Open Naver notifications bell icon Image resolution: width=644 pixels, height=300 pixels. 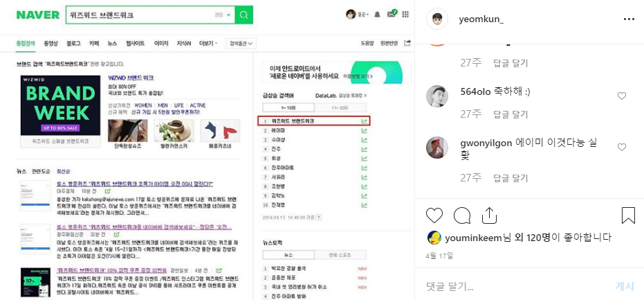[377, 15]
